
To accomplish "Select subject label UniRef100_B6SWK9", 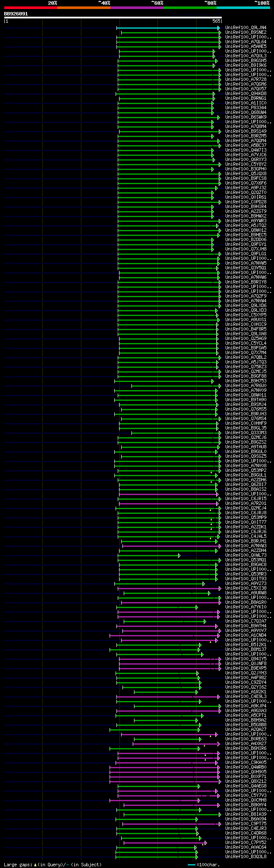I will tap(246, 117).
